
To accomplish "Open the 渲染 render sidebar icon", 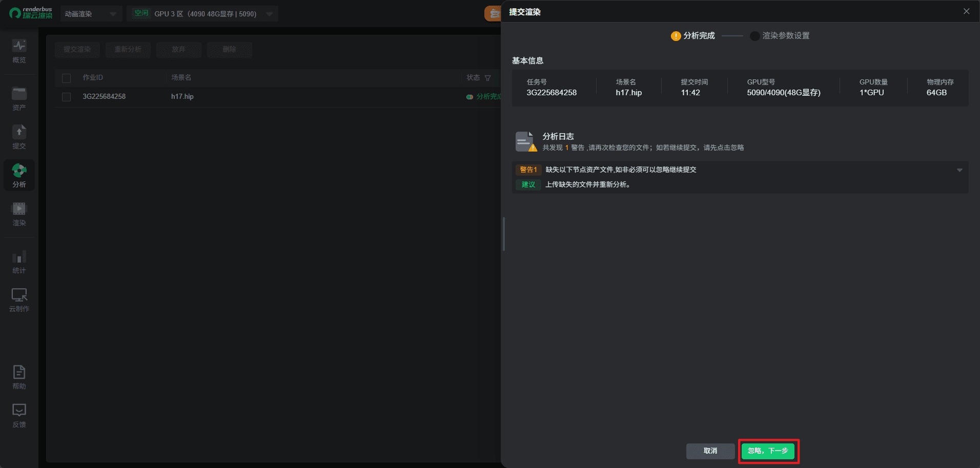I will pos(19,214).
